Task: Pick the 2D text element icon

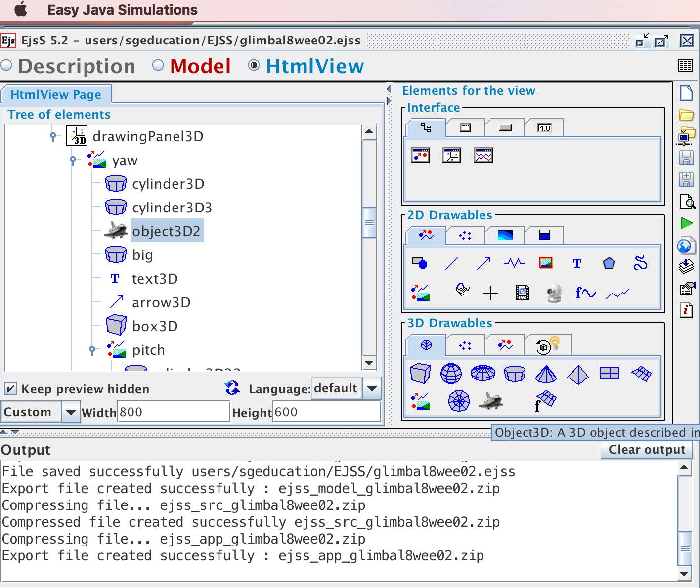Action: (577, 263)
